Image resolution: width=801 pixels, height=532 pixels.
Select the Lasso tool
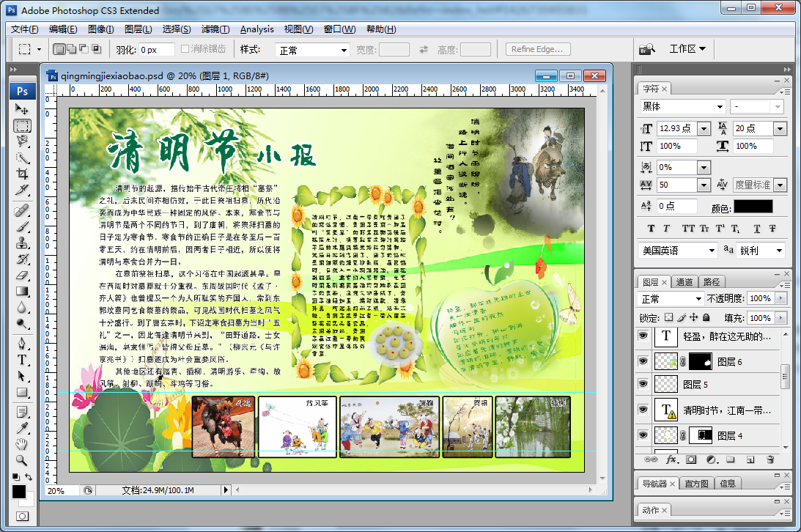[x=22, y=141]
